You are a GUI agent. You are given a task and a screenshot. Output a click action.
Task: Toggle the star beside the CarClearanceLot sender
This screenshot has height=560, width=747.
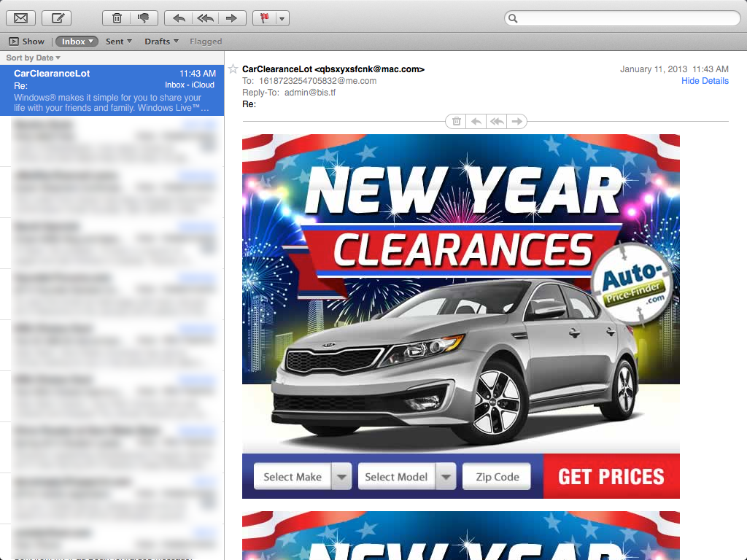(233, 69)
